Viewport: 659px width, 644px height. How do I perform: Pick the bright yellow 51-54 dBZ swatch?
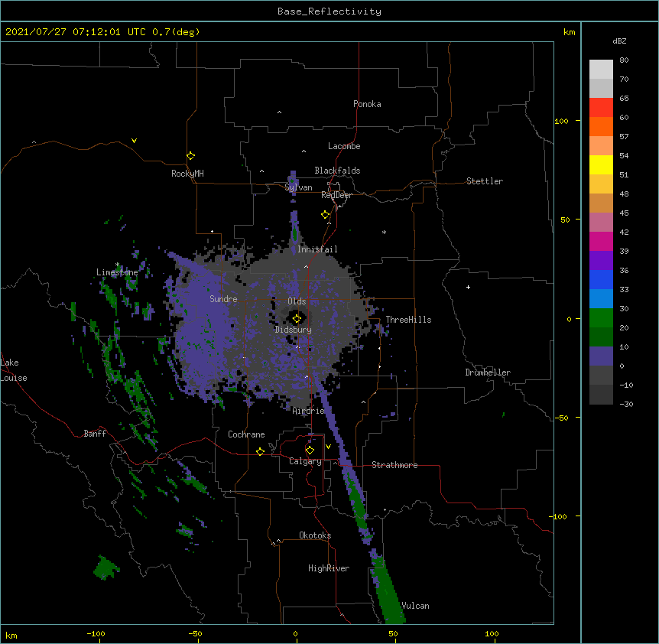tap(601, 164)
